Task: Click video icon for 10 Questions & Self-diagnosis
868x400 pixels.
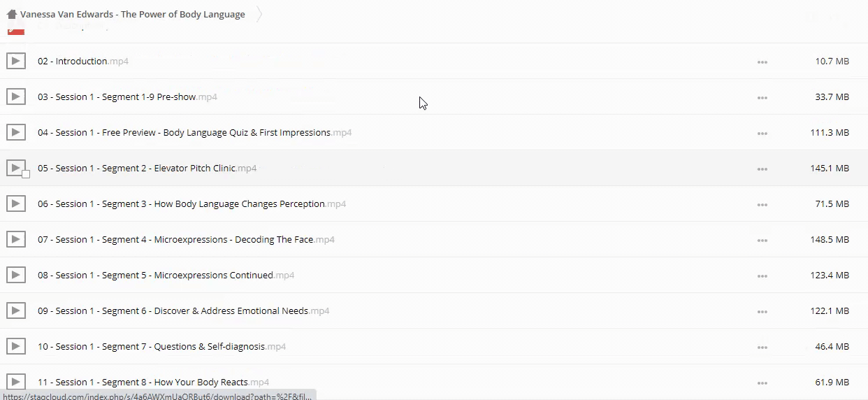Action: [x=16, y=346]
